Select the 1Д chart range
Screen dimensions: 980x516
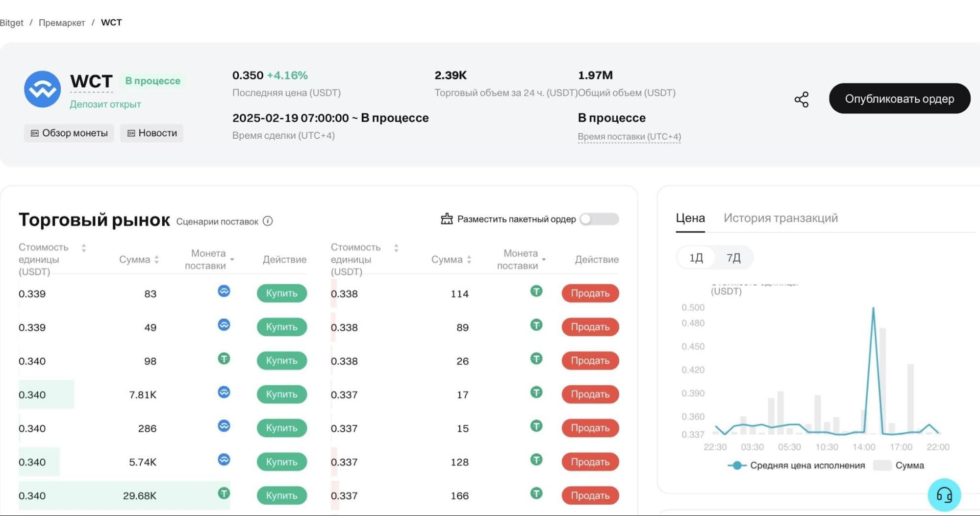[696, 258]
